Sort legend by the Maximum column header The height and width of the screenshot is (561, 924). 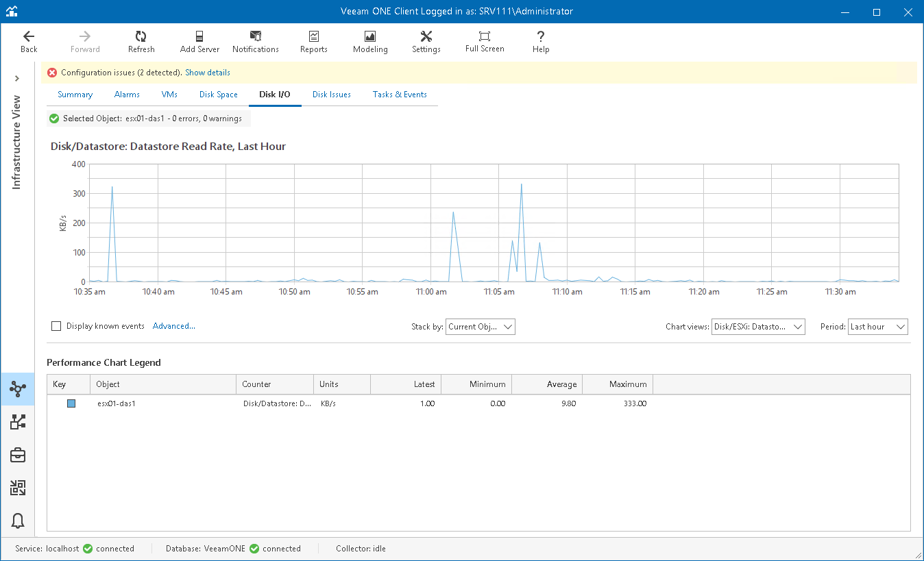(x=618, y=384)
